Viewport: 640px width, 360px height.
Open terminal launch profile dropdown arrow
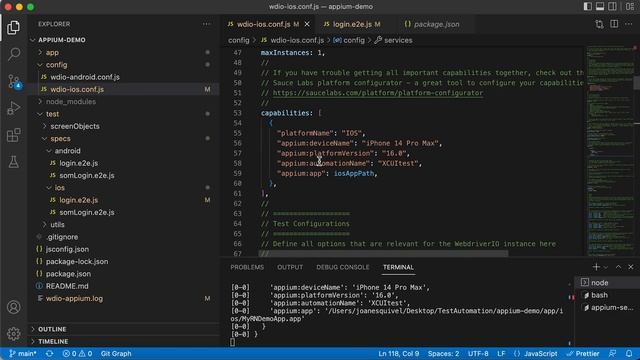[606, 267]
